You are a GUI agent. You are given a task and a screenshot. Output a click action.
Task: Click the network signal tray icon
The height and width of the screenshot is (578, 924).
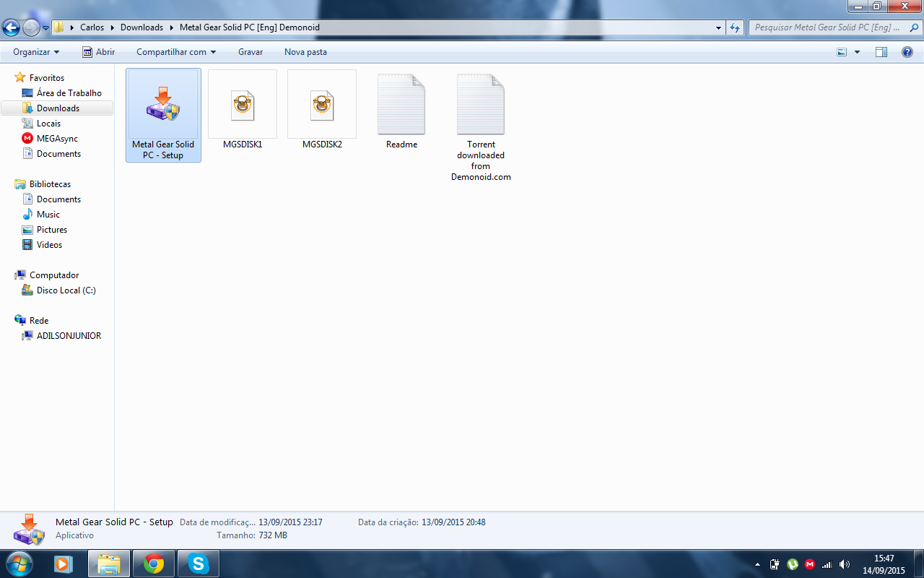(x=827, y=564)
